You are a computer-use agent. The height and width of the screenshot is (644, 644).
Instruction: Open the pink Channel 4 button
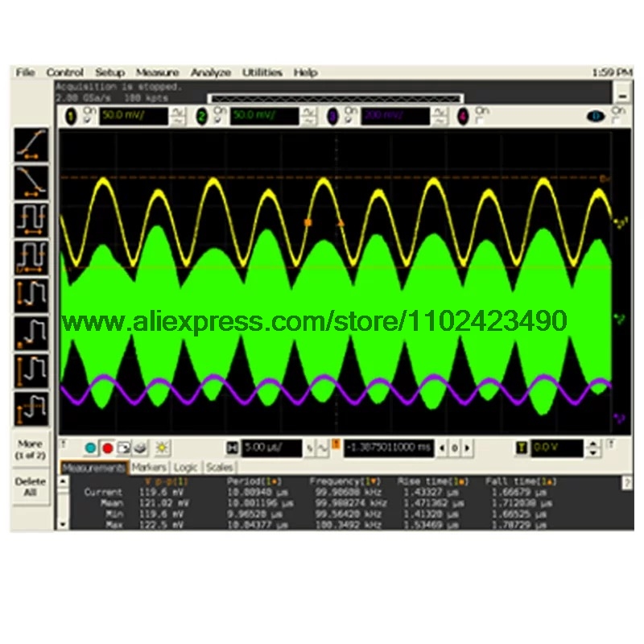pos(463,117)
